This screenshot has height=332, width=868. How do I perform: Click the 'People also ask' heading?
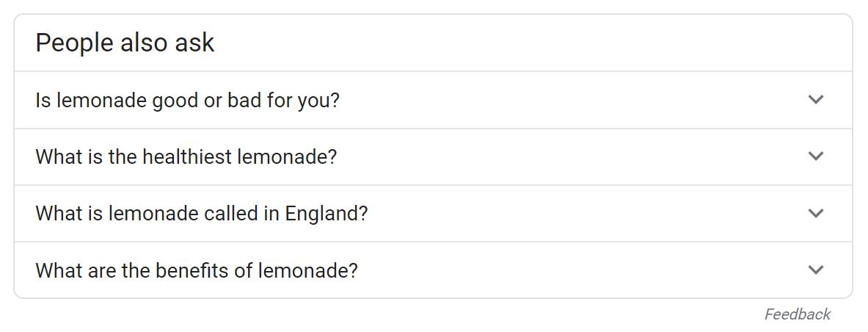pos(125,43)
